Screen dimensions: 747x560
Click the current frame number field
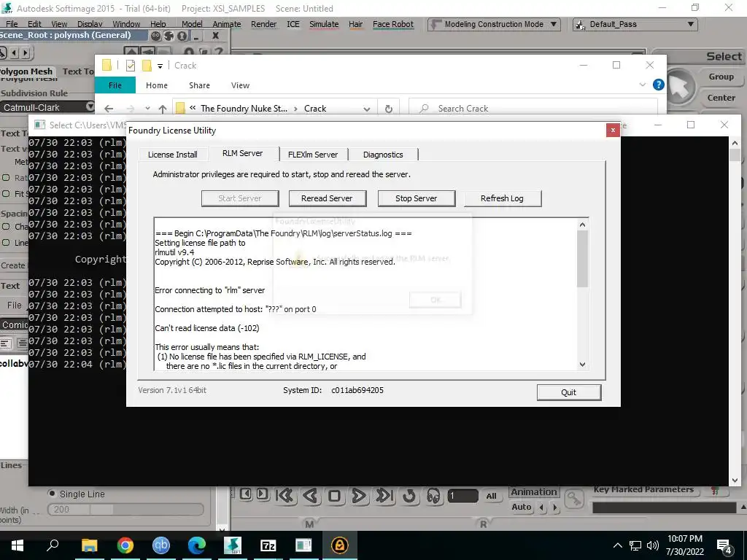[x=462, y=496]
